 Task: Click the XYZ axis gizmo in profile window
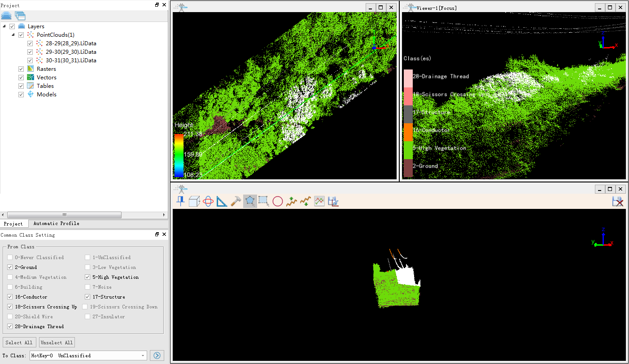coord(602,238)
